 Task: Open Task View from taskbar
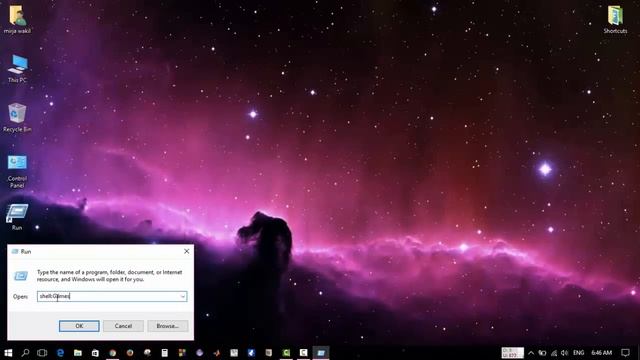(42, 353)
